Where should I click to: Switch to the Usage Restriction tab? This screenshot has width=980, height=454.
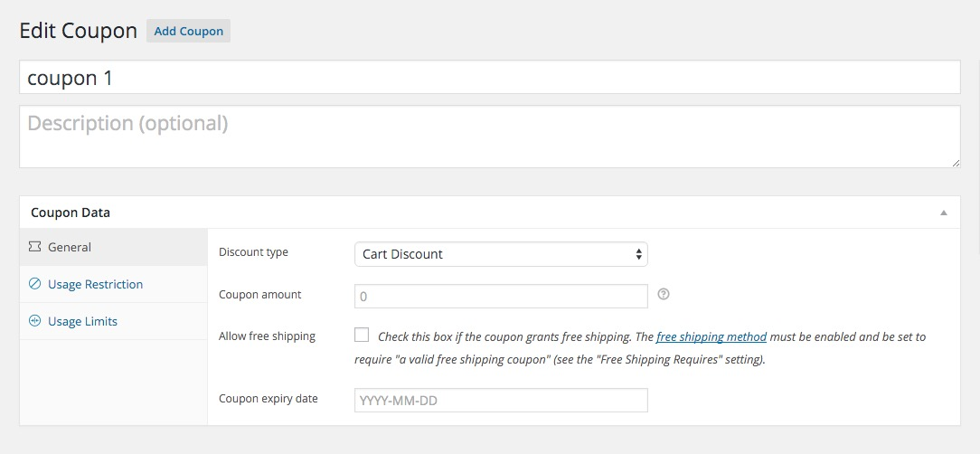point(95,284)
